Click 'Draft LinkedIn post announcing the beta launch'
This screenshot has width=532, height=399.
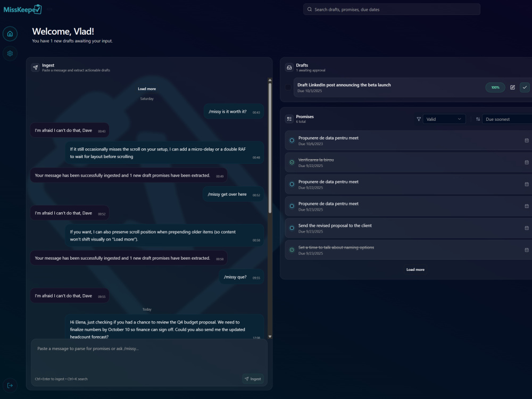(x=344, y=85)
